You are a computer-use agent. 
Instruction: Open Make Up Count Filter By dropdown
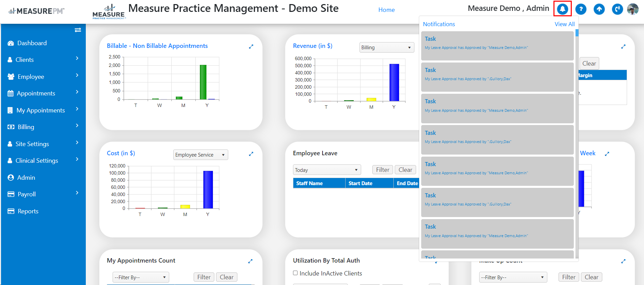click(513, 277)
